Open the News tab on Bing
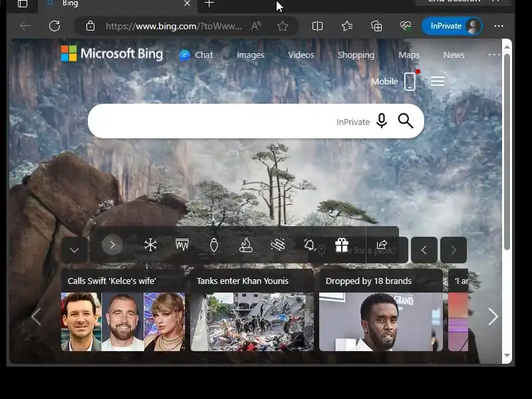This screenshot has height=399, width=532. point(454,55)
